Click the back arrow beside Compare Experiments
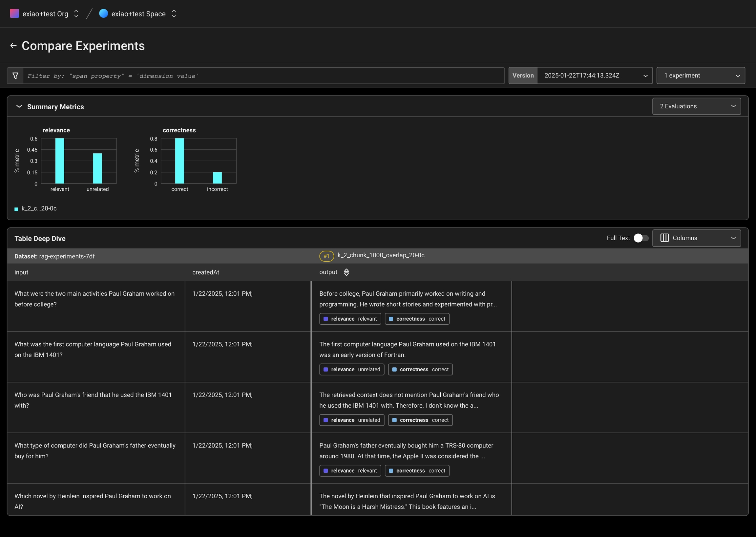Image resolution: width=756 pixels, height=537 pixels. (x=13, y=46)
